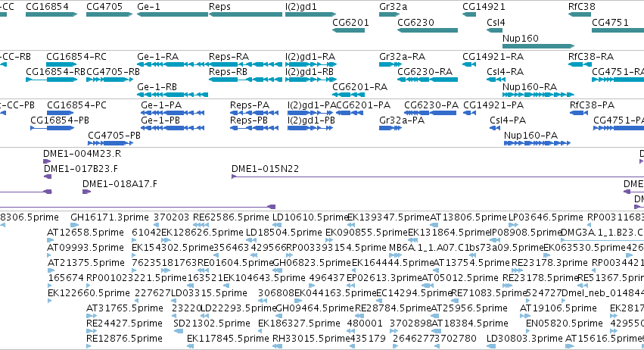
Task: Click the GH16171.3prime EST label
Action: coord(110,217)
